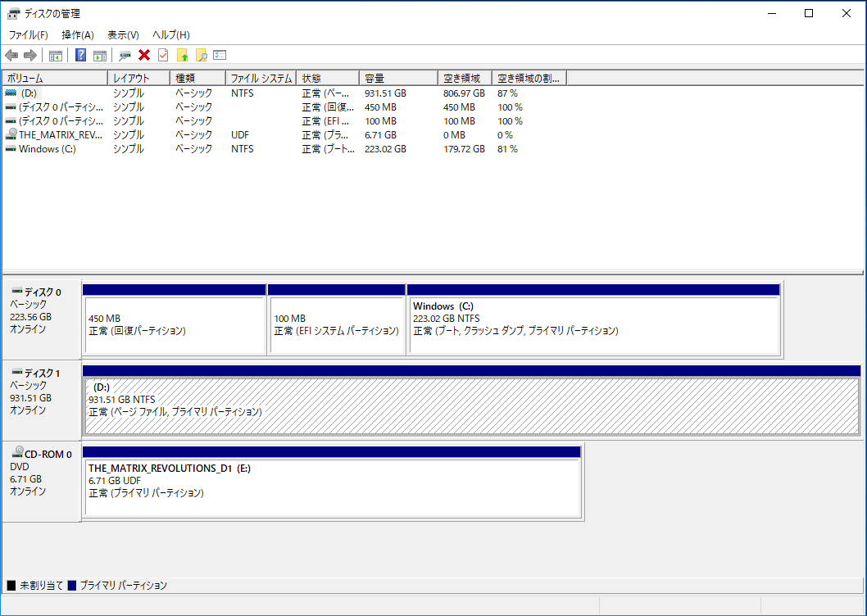The width and height of the screenshot is (867, 616).
Task: Click the 0 MB free space cell
Action: [454, 135]
